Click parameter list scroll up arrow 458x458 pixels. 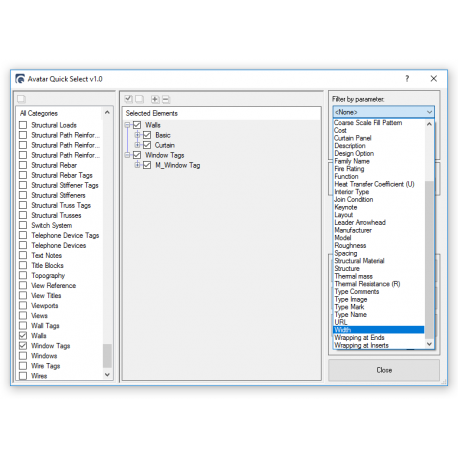click(429, 124)
